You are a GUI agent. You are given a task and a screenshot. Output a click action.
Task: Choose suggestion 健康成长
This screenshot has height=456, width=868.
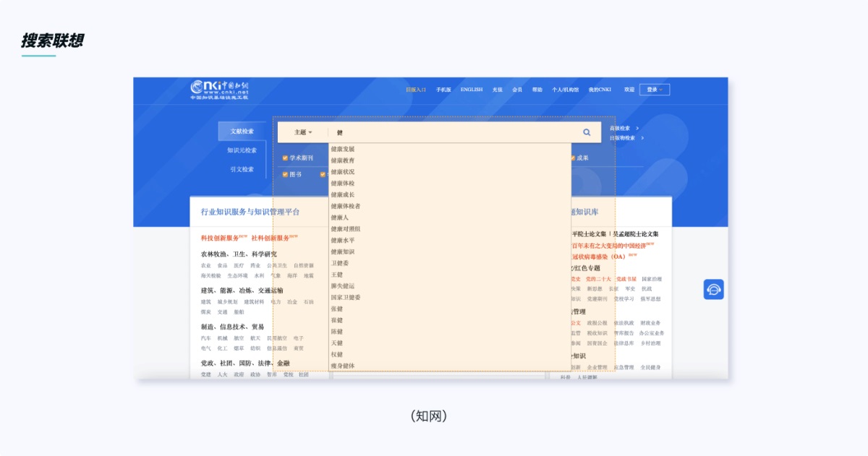click(343, 195)
